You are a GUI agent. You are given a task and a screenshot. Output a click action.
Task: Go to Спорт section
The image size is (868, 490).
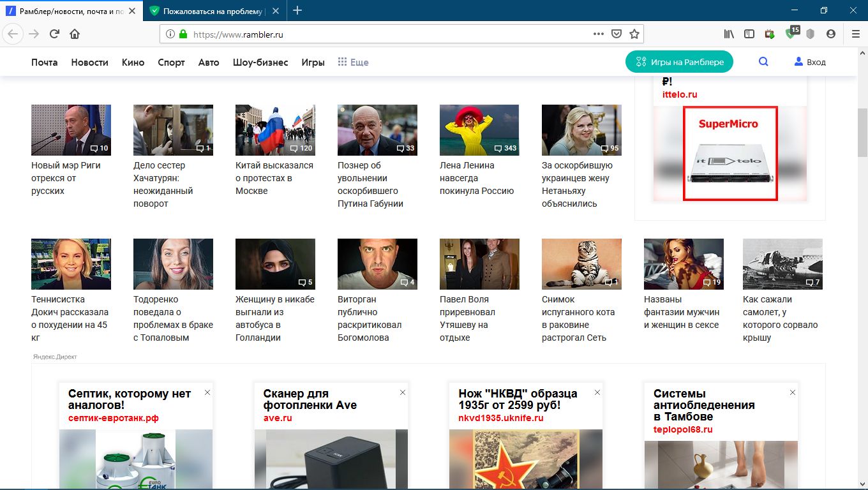[x=171, y=62]
